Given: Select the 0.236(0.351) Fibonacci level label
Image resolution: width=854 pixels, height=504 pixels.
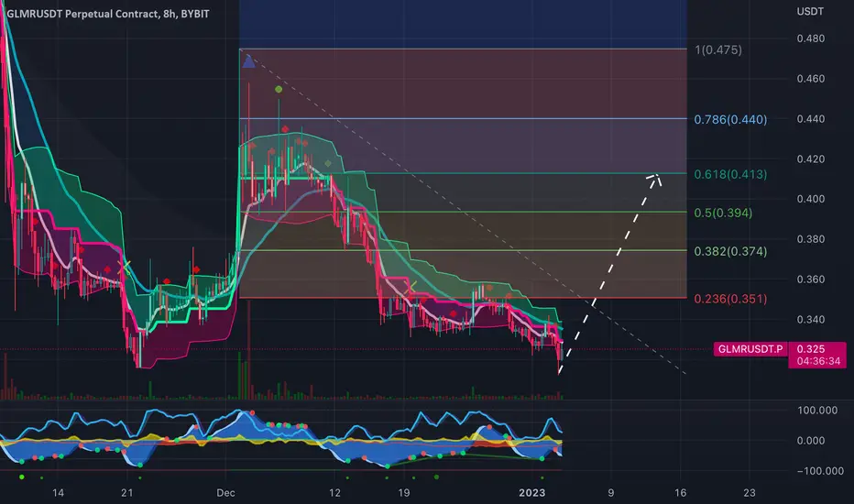Looking at the screenshot, I should 730,299.
